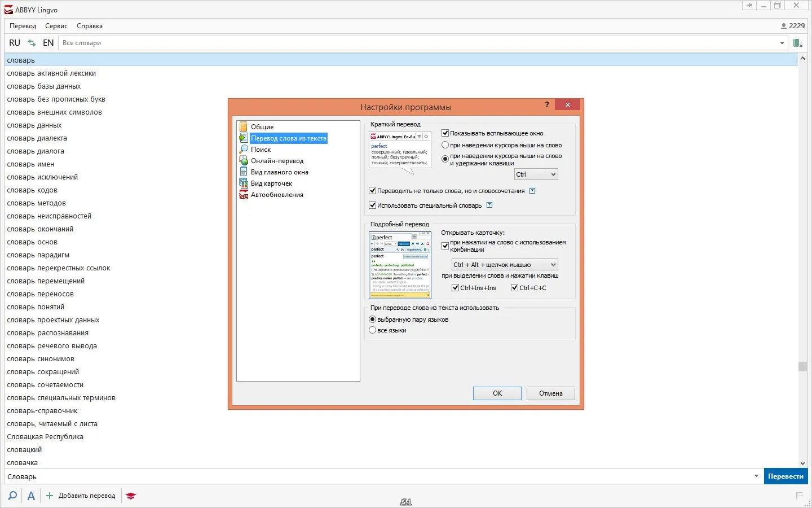Select highlighted словарь entry at list top
812x508 pixels.
(401, 60)
